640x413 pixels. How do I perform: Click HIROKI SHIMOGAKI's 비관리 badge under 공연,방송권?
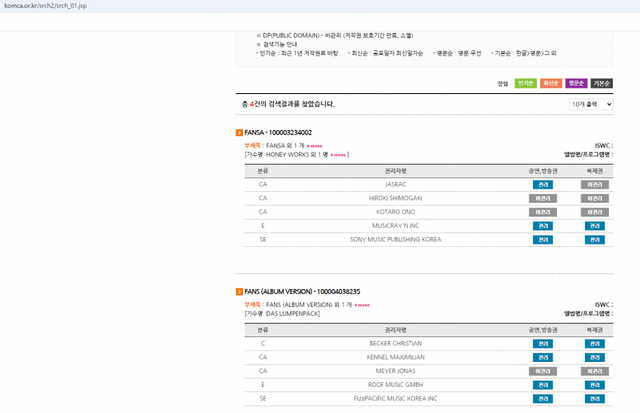point(541,199)
